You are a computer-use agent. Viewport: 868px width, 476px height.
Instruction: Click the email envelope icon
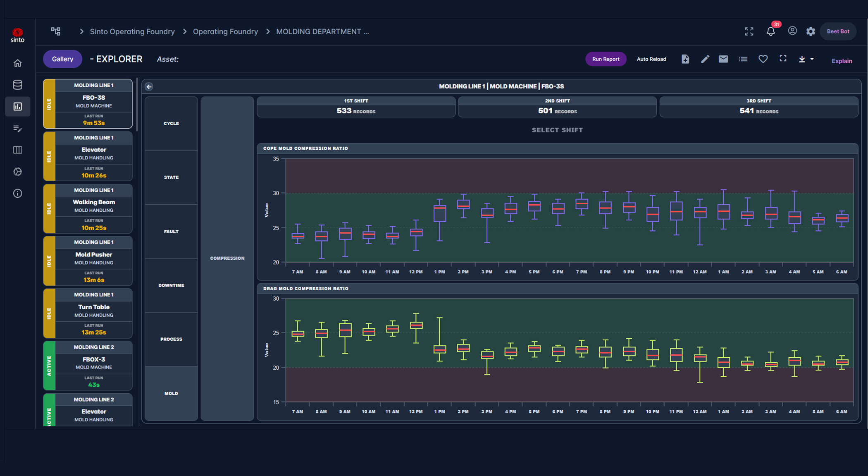click(723, 59)
